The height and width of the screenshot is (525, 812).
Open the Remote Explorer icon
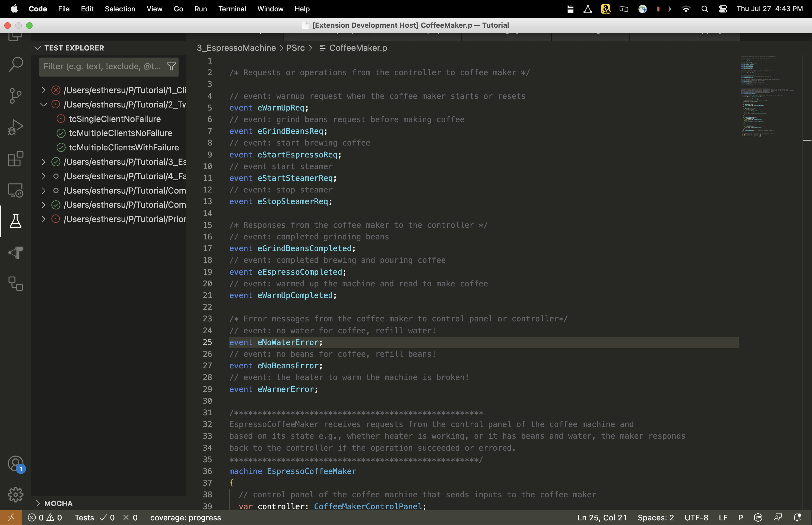[x=15, y=190]
